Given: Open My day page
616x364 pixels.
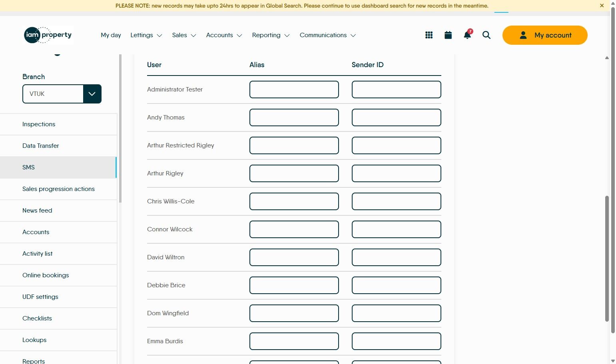Looking at the screenshot, I should [111, 35].
